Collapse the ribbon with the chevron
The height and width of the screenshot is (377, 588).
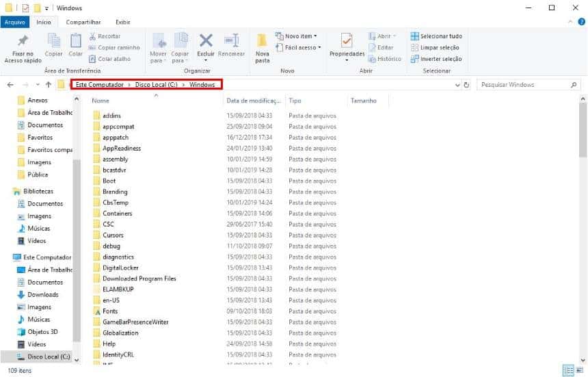click(x=570, y=22)
